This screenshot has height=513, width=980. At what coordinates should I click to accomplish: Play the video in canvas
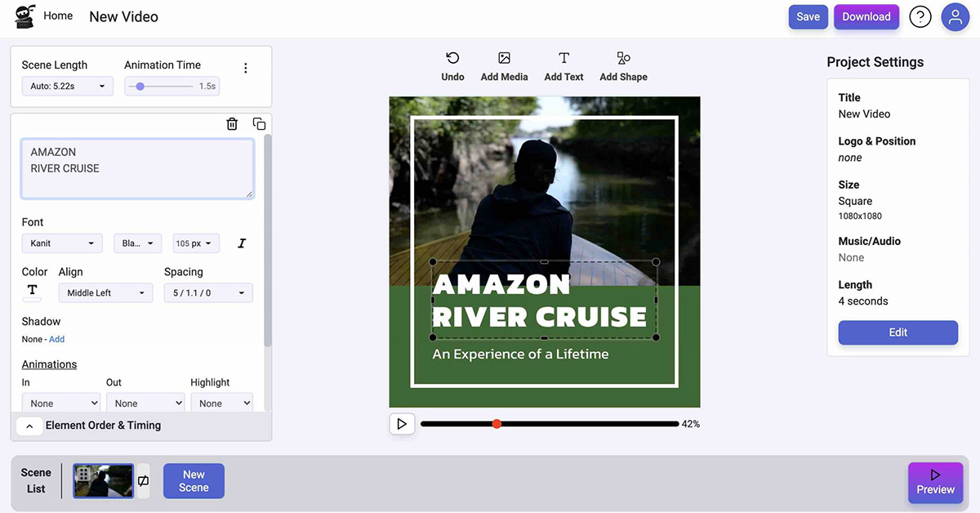click(402, 424)
